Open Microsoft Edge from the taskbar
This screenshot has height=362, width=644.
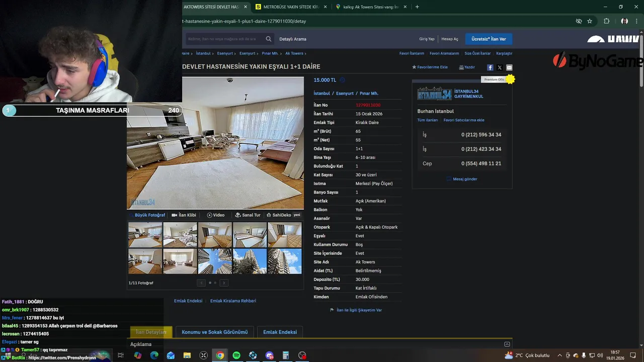154,355
